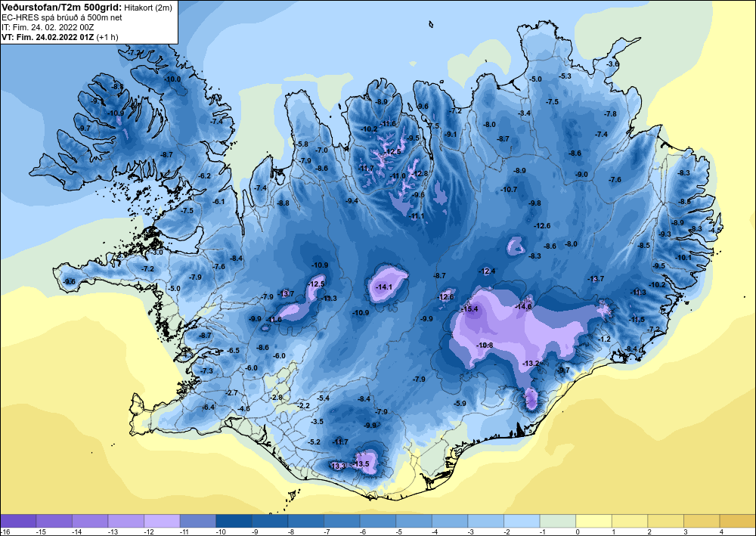Click the -3.0 temperature label
Viewport: 756px width, 536px height.
point(157,252)
